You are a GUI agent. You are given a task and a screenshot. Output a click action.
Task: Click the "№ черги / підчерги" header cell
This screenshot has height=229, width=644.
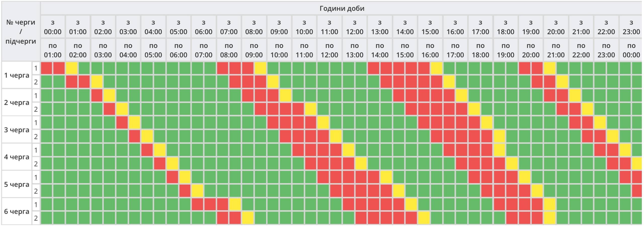(x=21, y=32)
